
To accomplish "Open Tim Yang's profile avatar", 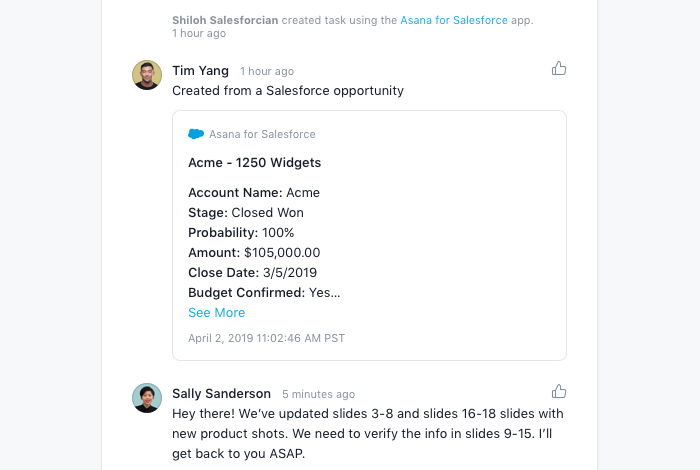I will click(147, 75).
